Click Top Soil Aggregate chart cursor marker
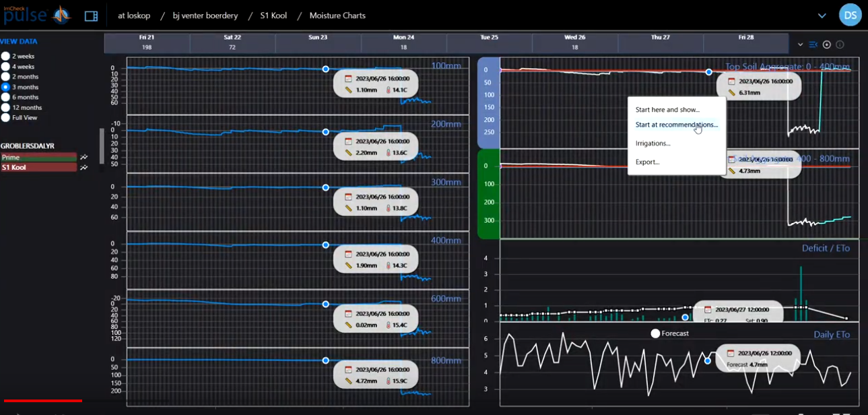The height and width of the screenshot is (415, 868). click(x=708, y=72)
